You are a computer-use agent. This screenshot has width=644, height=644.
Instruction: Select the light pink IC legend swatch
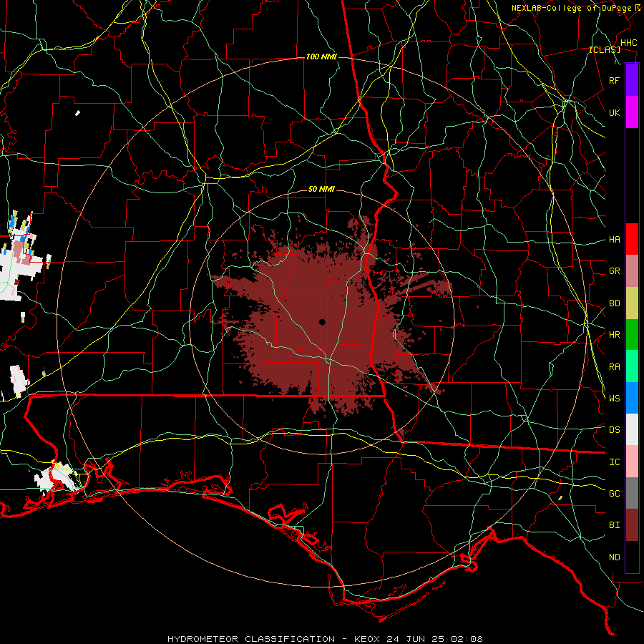click(x=632, y=462)
